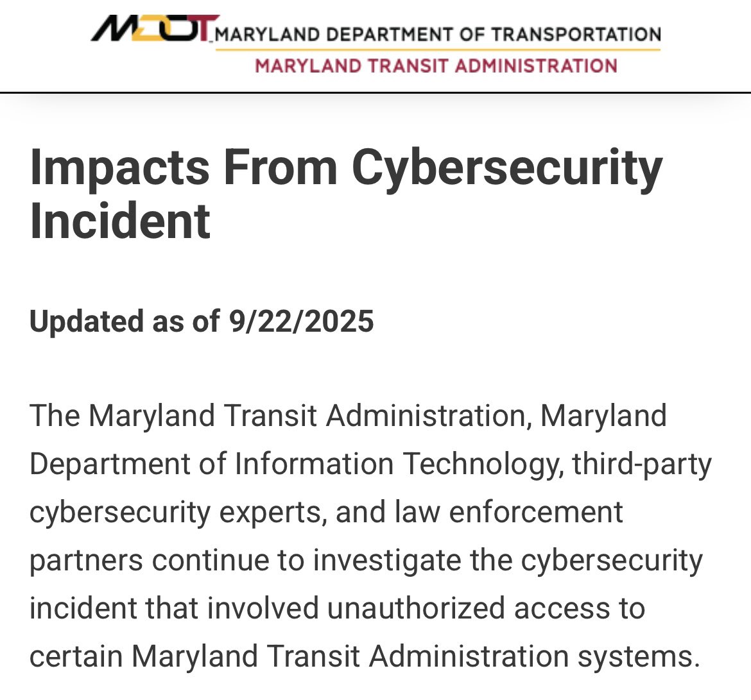
Task: Click the yellow underline beneath department name
Action: click(x=438, y=49)
